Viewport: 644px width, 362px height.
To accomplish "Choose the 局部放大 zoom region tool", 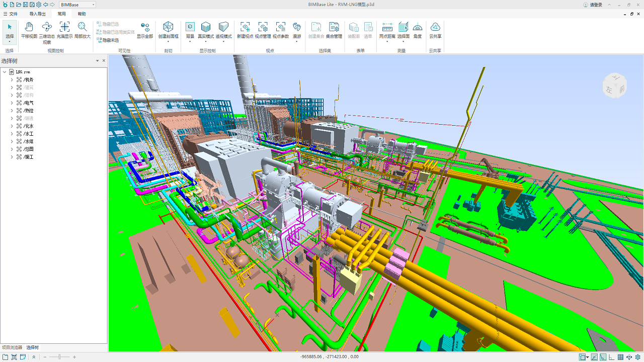I will tap(83, 30).
